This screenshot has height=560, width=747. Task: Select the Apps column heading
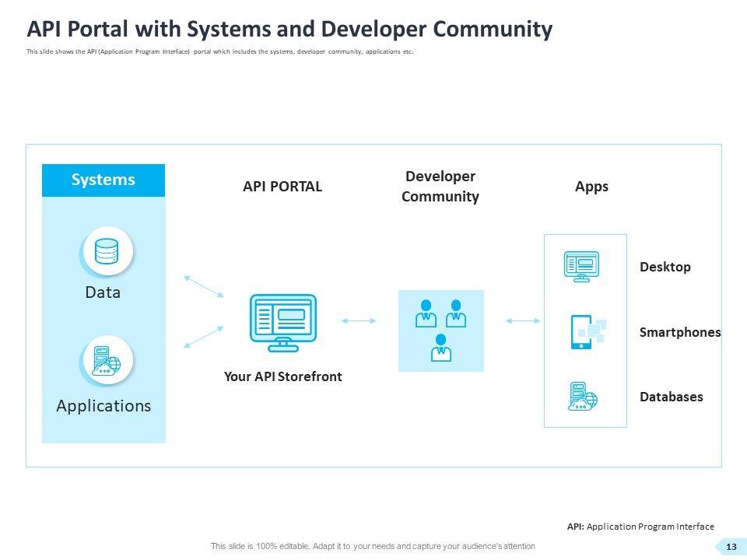pos(591,187)
